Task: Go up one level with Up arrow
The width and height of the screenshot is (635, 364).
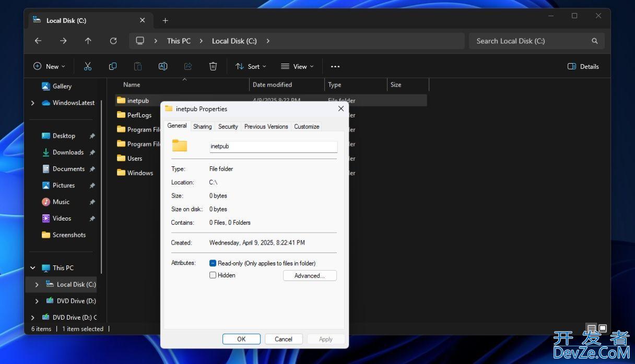Action: (x=88, y=41)
